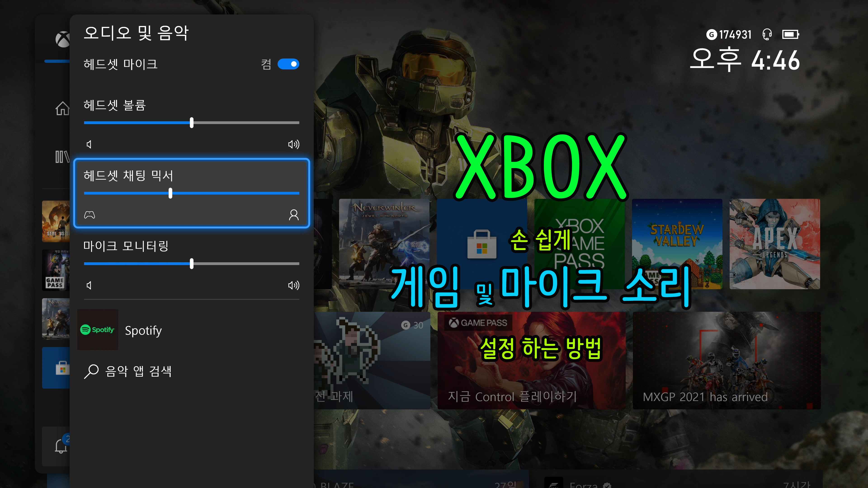Open the Neverwinter game tile on dashboard
This screenshot has height=488, width=868.
pyautogui.click(x=384, y=244)
